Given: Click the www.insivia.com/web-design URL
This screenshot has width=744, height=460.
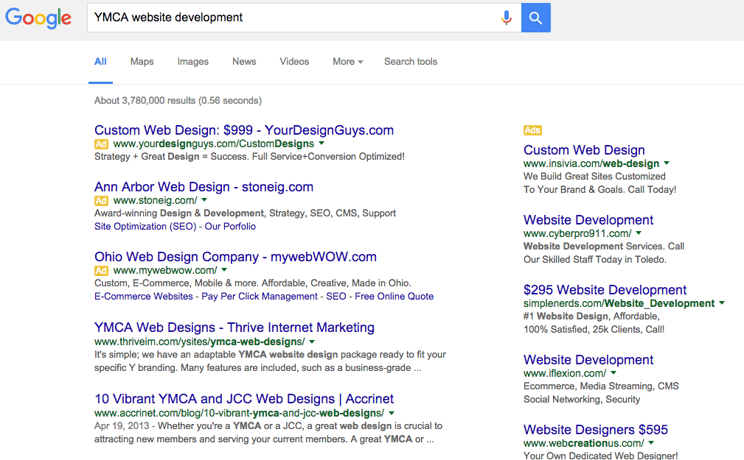Looking at the screenshot, I should click(x=591, y=163).
